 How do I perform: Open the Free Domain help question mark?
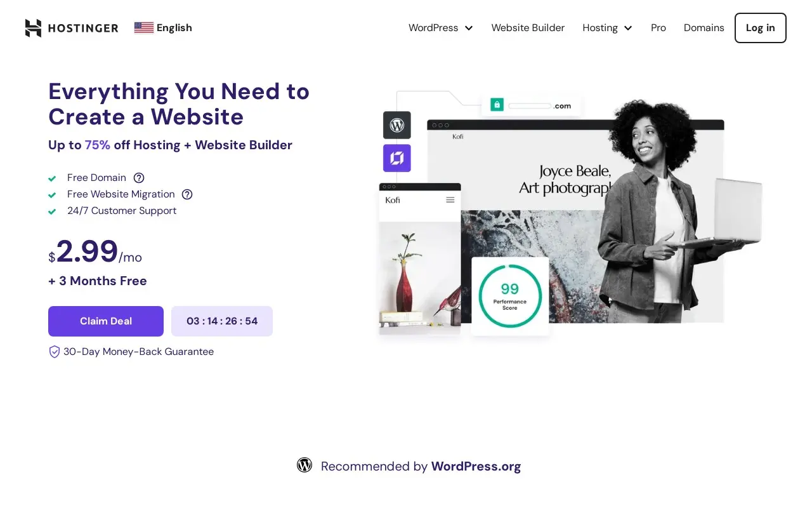tap(139, 178)
